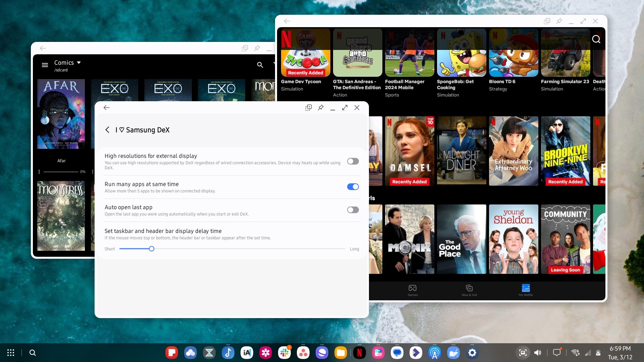Open the Brooklyn Nine-Nine poster thumbnail
This screenshot has height=362, width=644.
point(565,151)
